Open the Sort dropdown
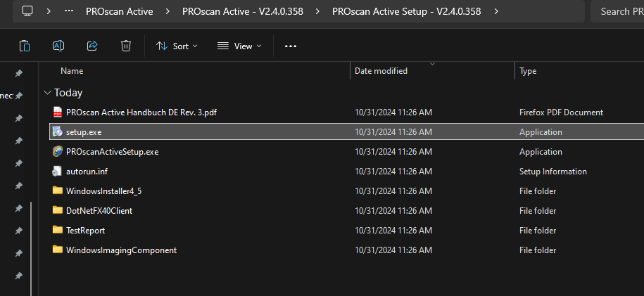The image size is (644, 296). click(177, 46)
